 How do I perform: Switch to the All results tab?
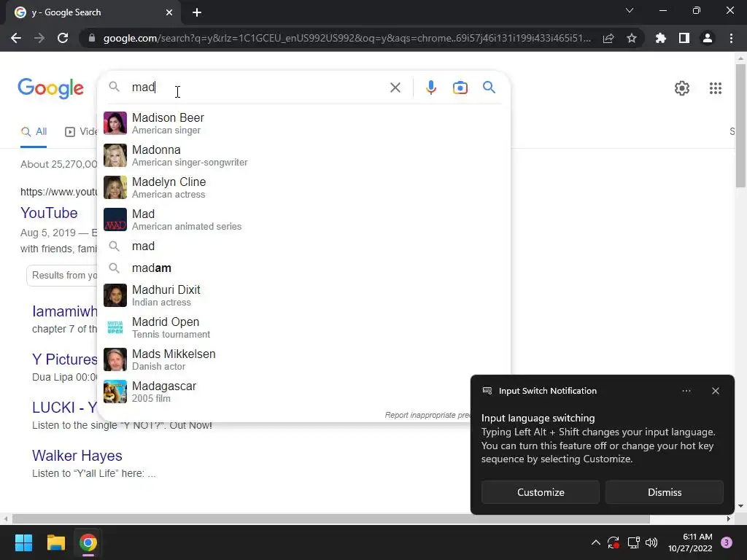coord(34,132)
